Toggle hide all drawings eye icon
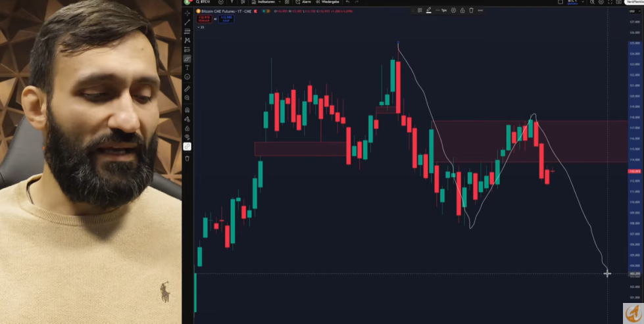644x324 pixels. (187, 137)
